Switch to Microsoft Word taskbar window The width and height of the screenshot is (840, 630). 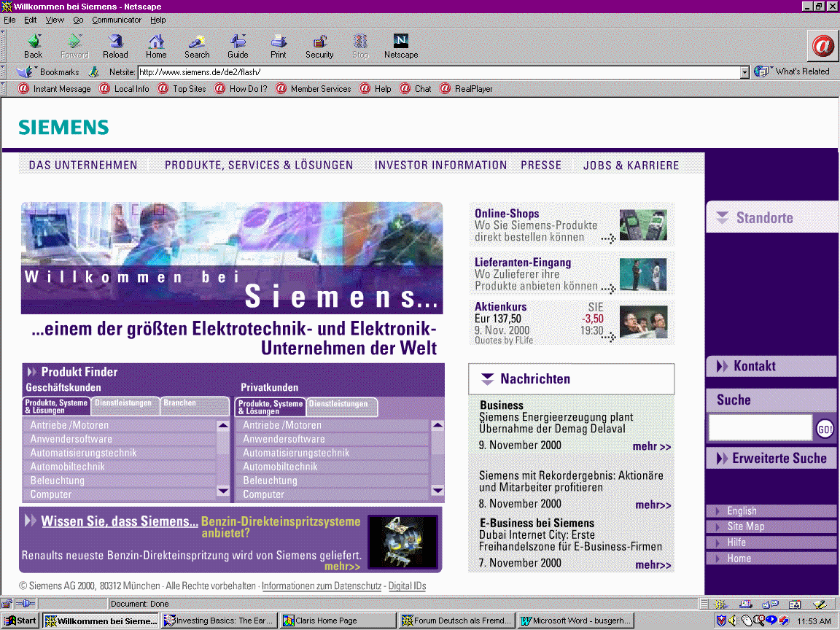(x=577, y=621)
